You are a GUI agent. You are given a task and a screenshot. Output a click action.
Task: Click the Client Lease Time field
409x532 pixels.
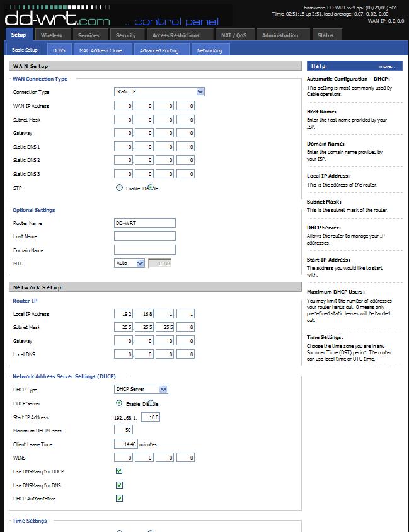(x=126, y=444)
